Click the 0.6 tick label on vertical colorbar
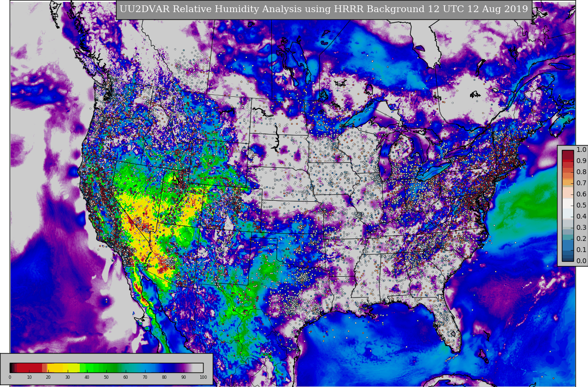The width and height of the screenshot is (588, 387). tap(581, 194)
